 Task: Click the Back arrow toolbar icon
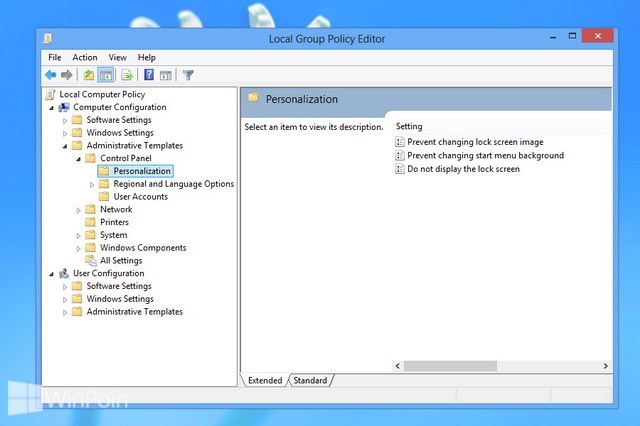point(51,75)
